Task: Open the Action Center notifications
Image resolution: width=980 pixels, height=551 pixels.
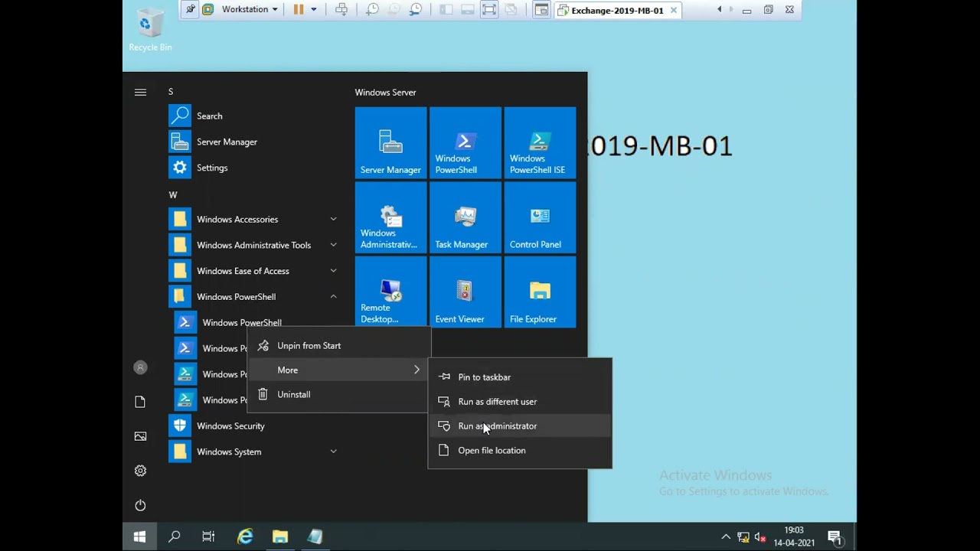Action: click(x=835, y=537)
